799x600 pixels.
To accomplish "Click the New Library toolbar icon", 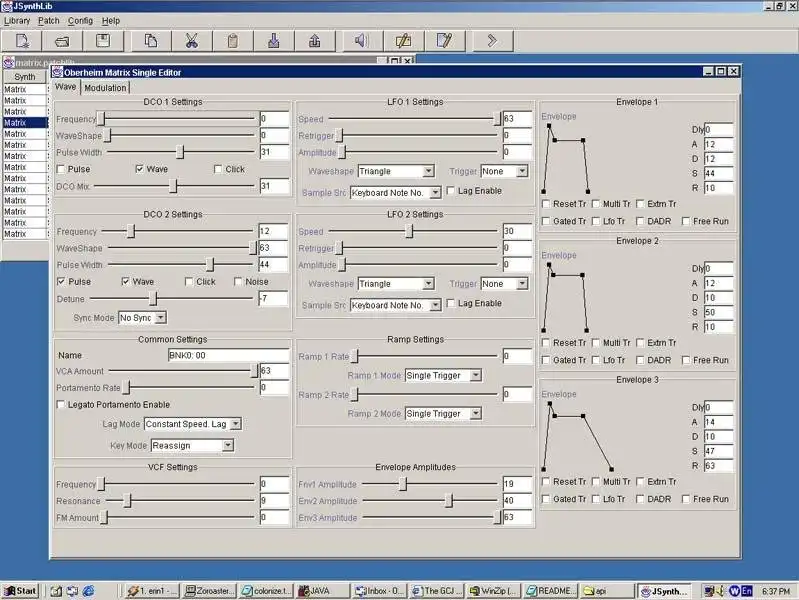I will click(22, 41).
